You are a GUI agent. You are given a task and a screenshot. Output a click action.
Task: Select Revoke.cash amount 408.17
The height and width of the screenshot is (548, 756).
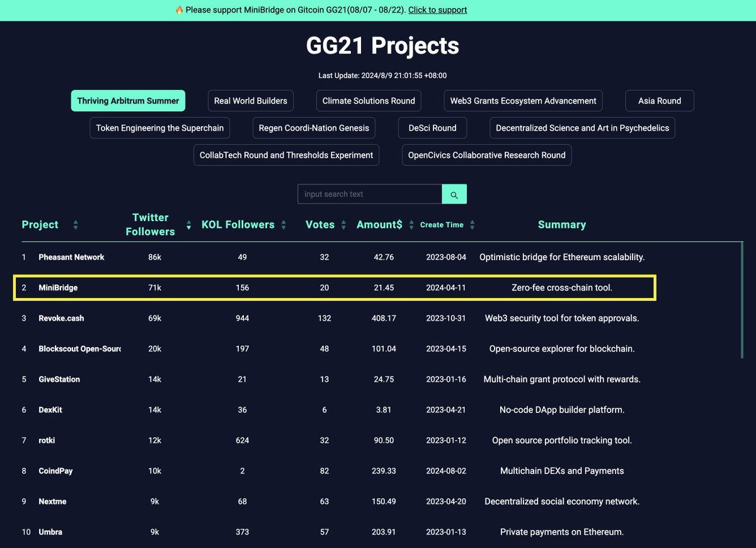coord(383,318)
